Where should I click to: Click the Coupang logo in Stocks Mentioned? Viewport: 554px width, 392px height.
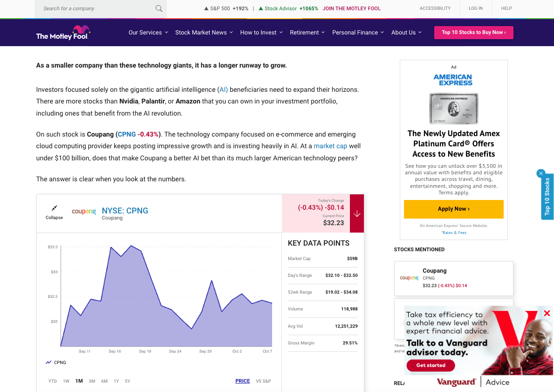pyautogui.click(x=409, y=278)
